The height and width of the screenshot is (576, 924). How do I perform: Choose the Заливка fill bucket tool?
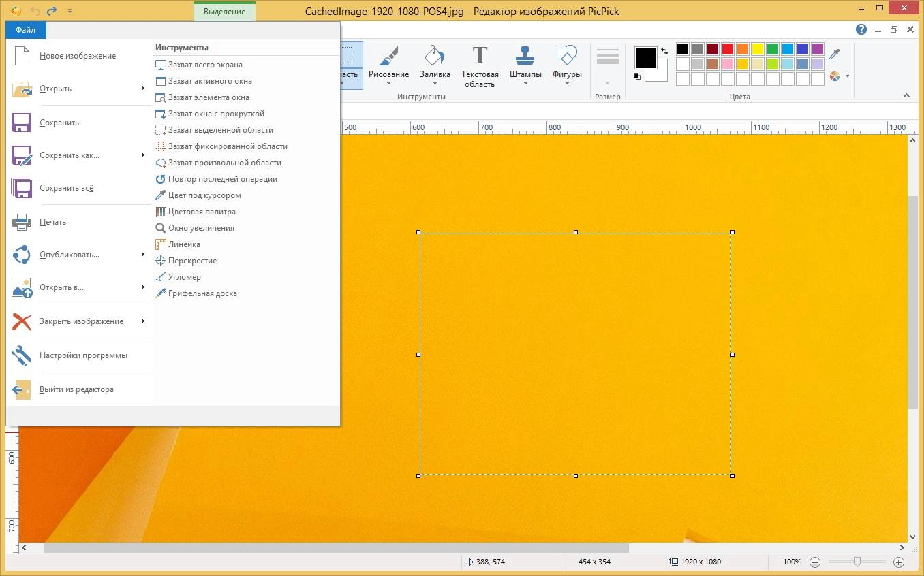pos(435,65)
